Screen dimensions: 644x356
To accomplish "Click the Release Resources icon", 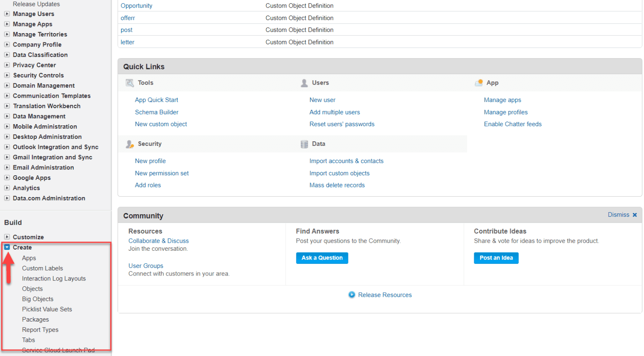I will click(351, 295).
